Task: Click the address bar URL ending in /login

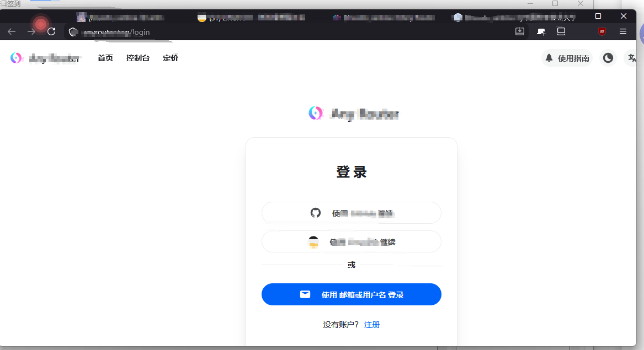Action: pos(116,32)
